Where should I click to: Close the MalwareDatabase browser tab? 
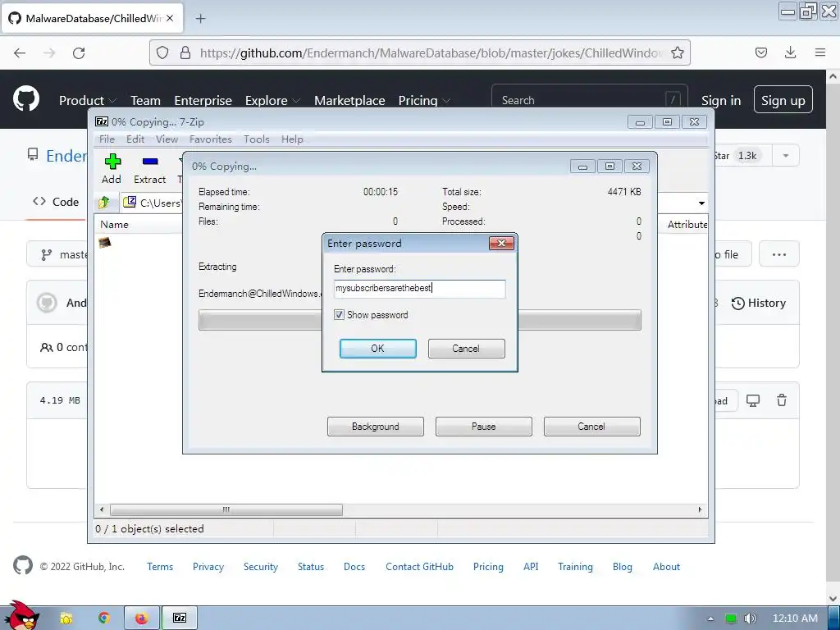[170, 18]
